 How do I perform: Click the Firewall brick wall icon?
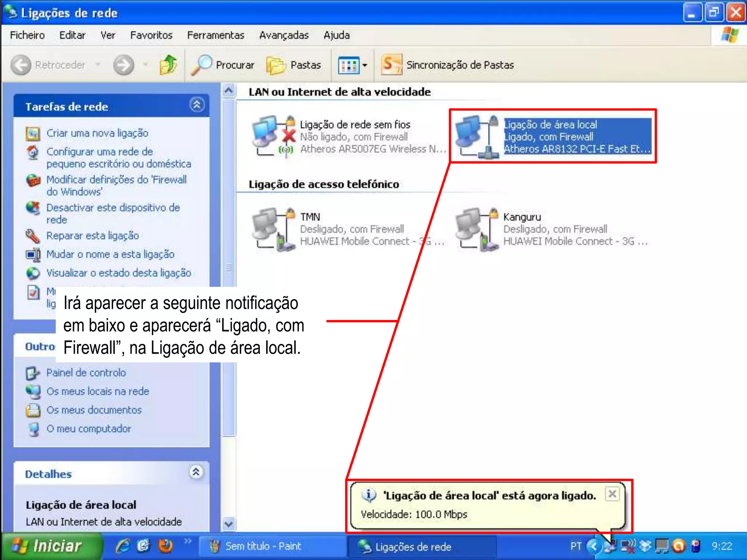(x=33, y=180)
